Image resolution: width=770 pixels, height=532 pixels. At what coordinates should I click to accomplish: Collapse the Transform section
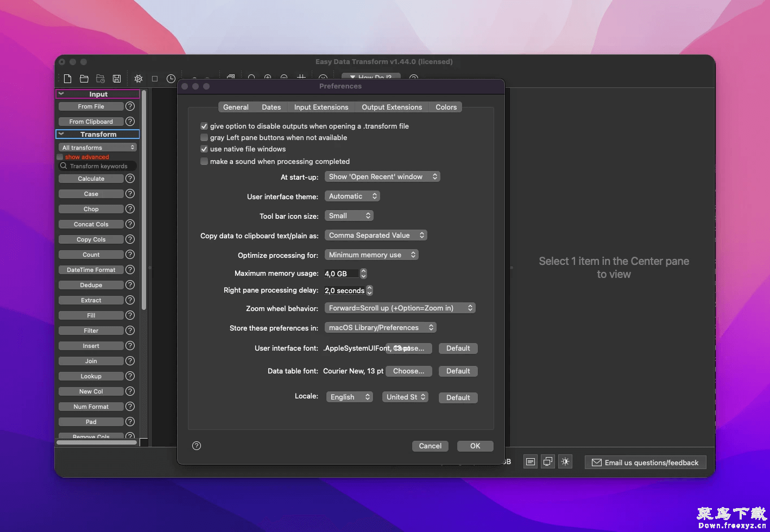coord(61,134)
